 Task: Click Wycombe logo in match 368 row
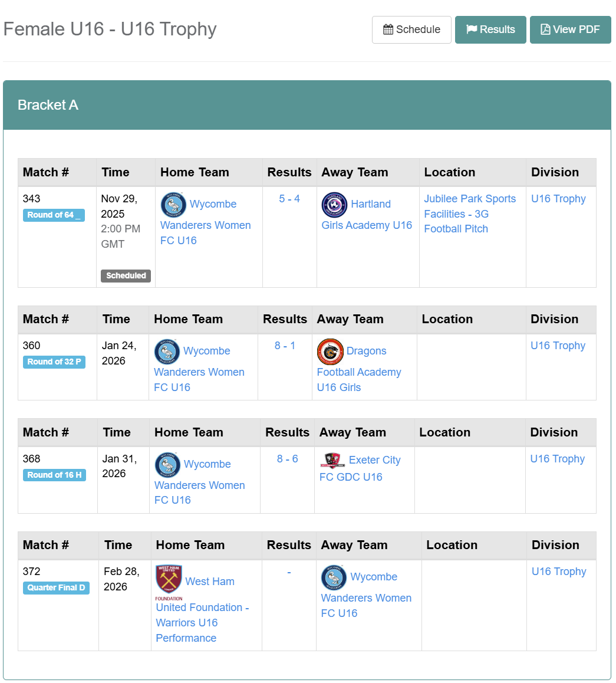(x=167, y=465)
